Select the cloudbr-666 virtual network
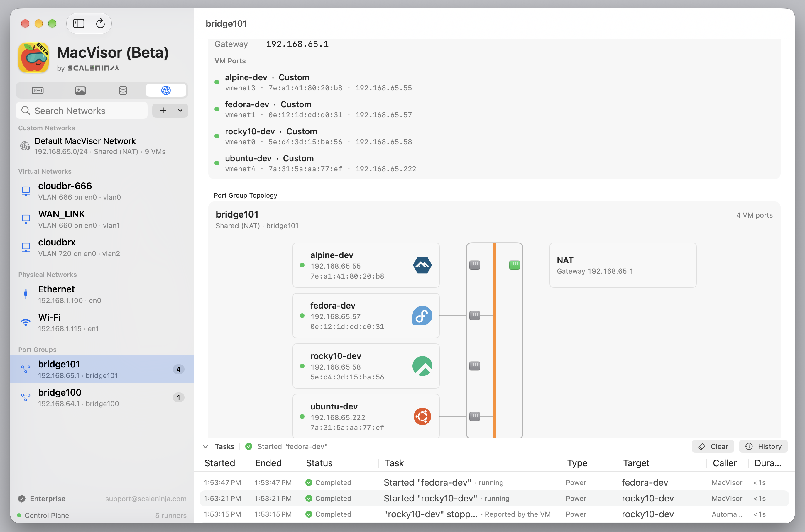The height and width of the screenshot is (532, 805). tap(102, 191)
